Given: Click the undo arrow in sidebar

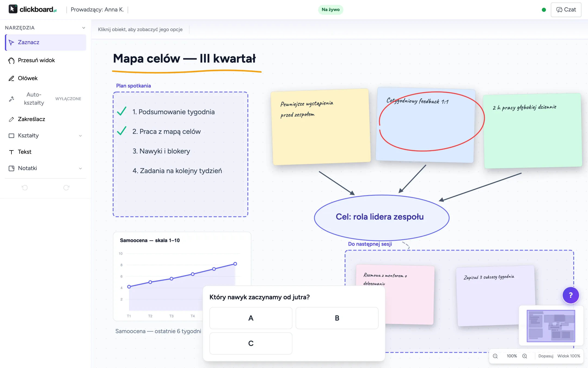Looking at the screenshot, I should point(25,188).
